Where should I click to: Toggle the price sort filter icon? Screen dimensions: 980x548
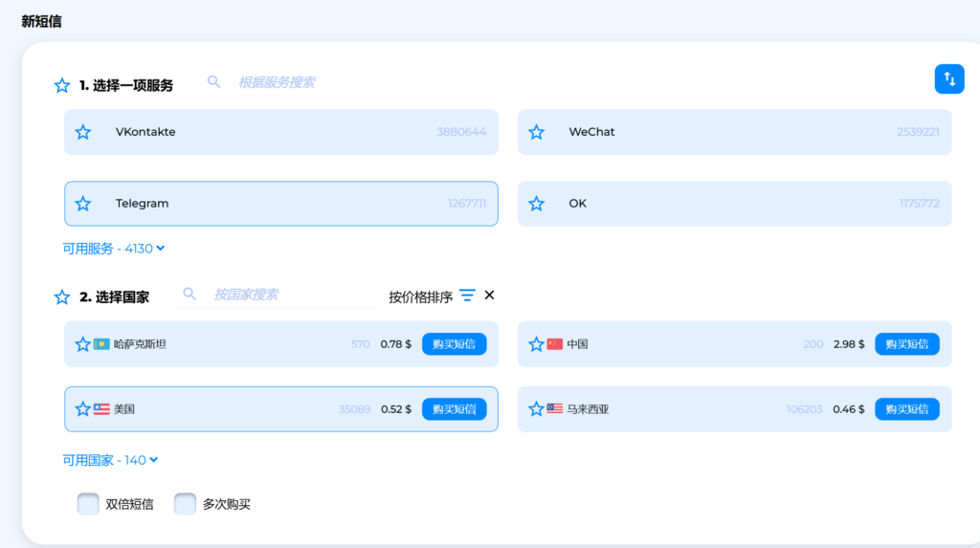pyautogui.click(x=467, y=296)
